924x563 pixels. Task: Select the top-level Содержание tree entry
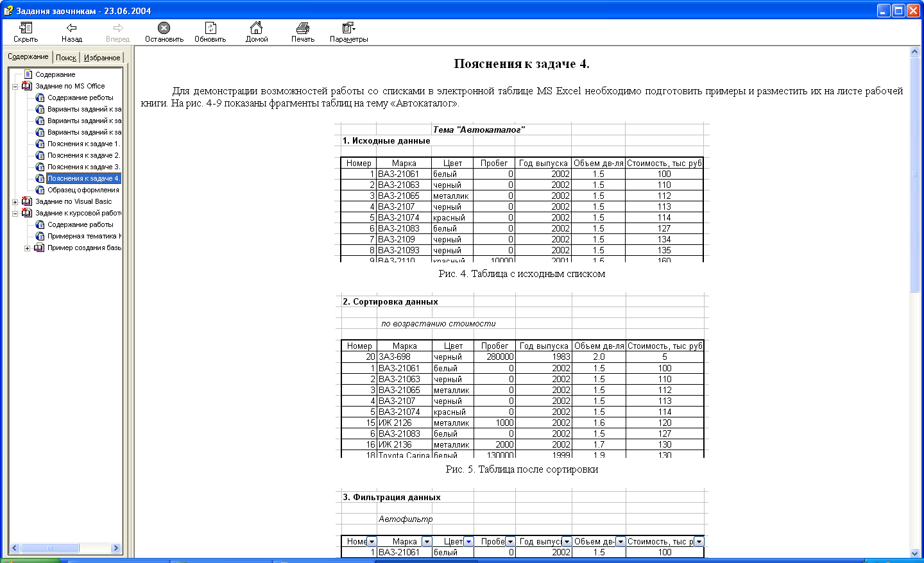[x=55, y=74]
